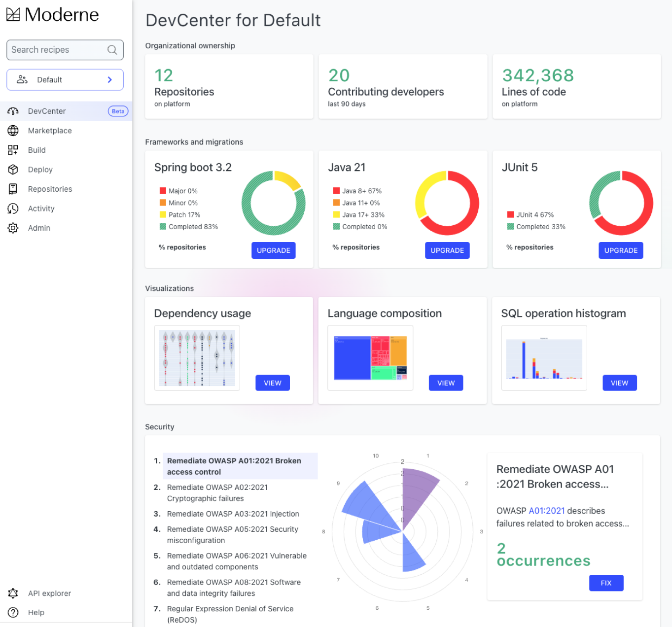Click the 20 Contributing developers card
This screenshot has height=627, width=672.
tap(403, 87)
